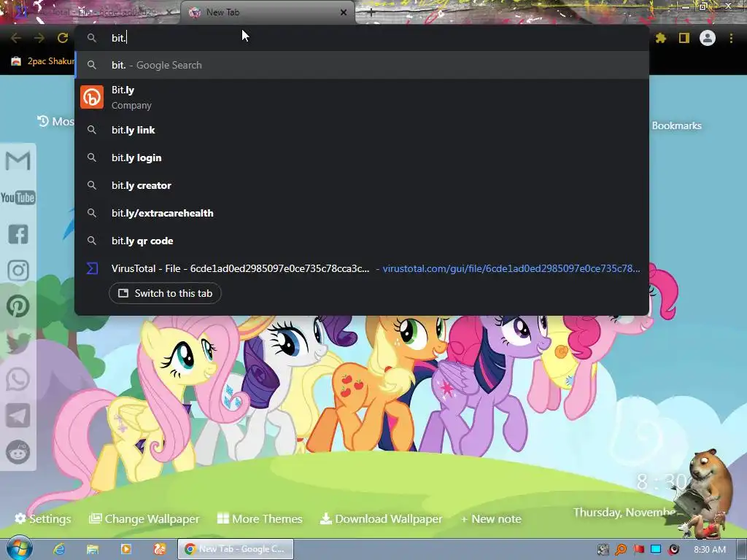Select the 'bit.ly login' suggestion
Screen dimensions: 747x560
pos(362,157)
